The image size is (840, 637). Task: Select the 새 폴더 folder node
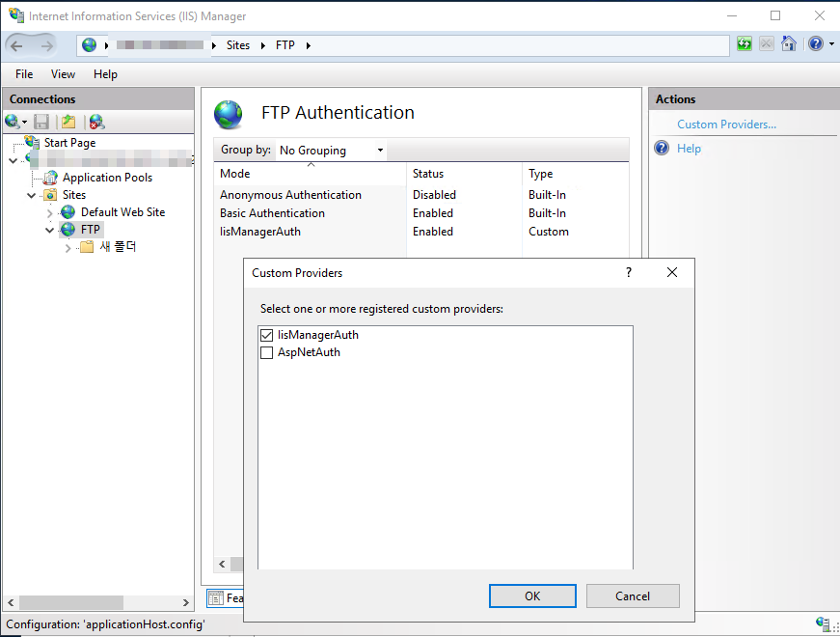(118, 247)
